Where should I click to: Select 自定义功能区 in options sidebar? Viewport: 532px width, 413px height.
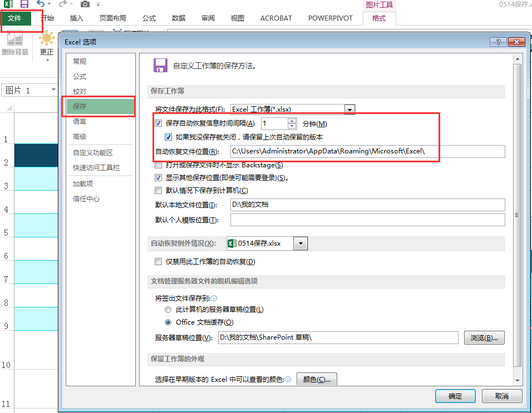100,153
